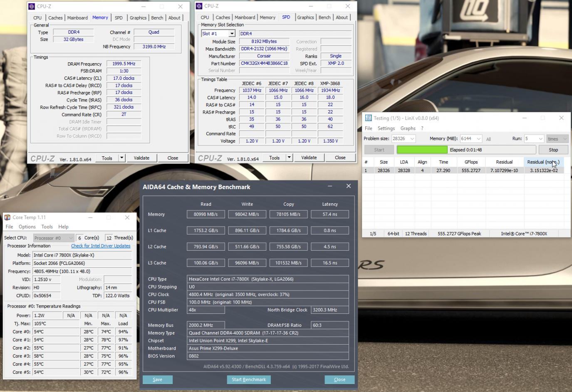Open the Slot #1 memory slot dropdown
Image resolution: width=572 pixels, height=392 pixels.
coord(231,34)
